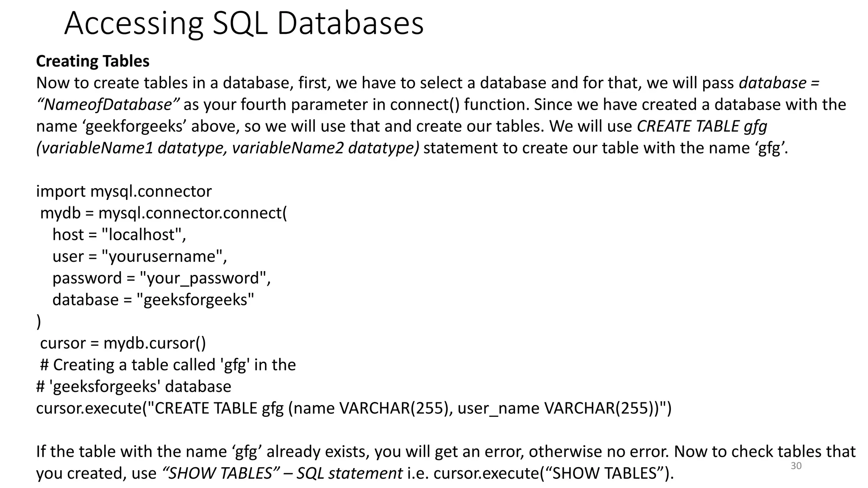Click the password = "your_password" line
The image size is (868, 488).
[x=161, y=278]
